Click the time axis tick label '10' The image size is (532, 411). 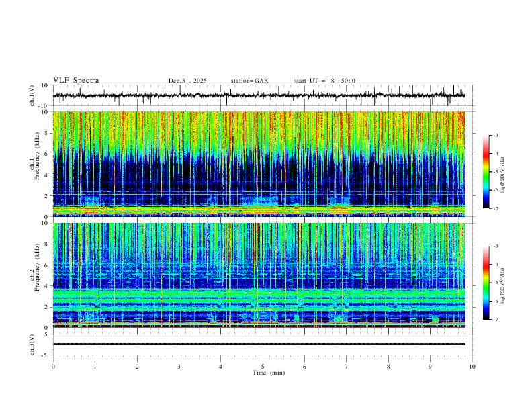point(472,367)
